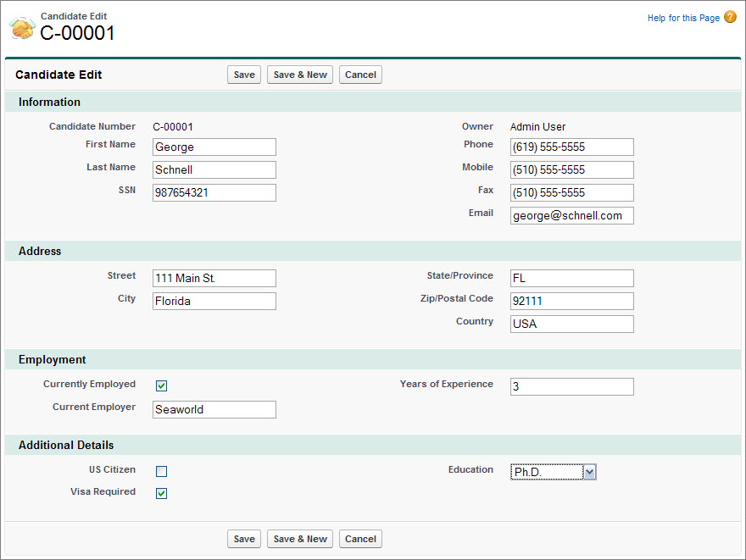Image resolution: width=746 pixels, height=560 pixels.
Task: Click the handshake Candidate icon in the header
Action: 22,28
